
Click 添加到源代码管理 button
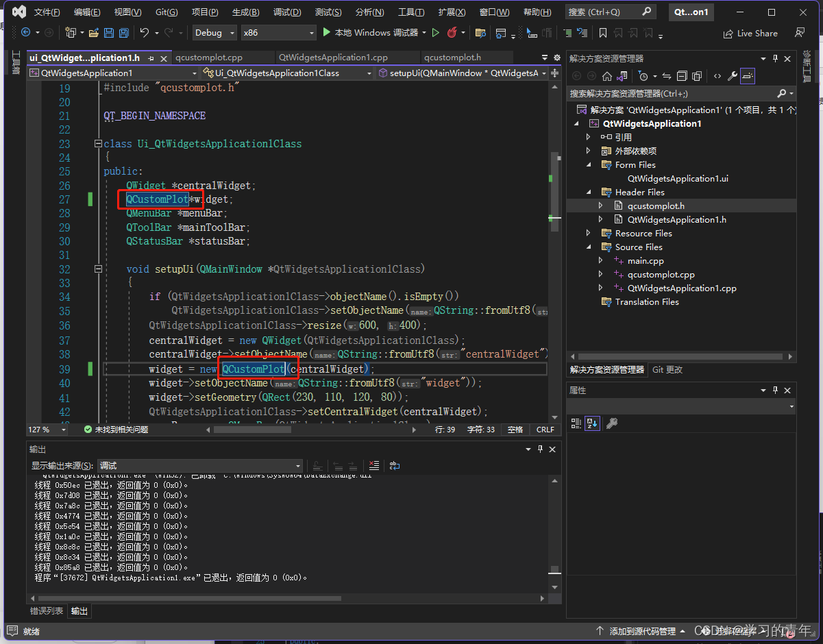tap(640, 631)
